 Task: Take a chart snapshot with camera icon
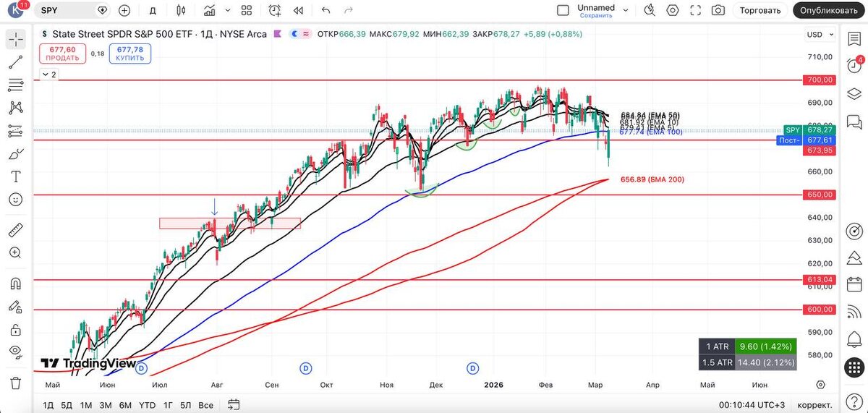(x=718, y=10)
